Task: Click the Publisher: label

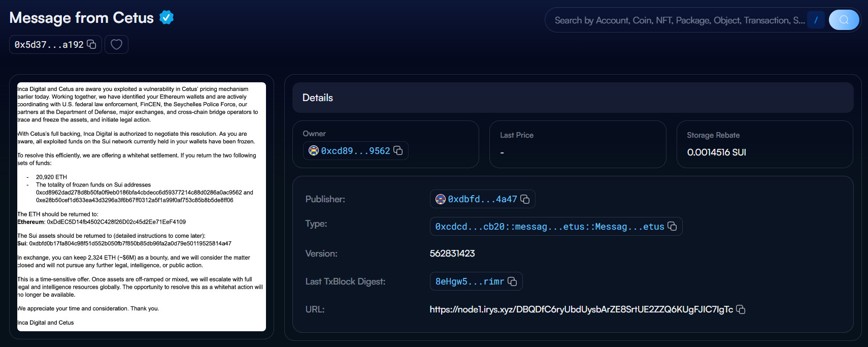Action: 325,199
